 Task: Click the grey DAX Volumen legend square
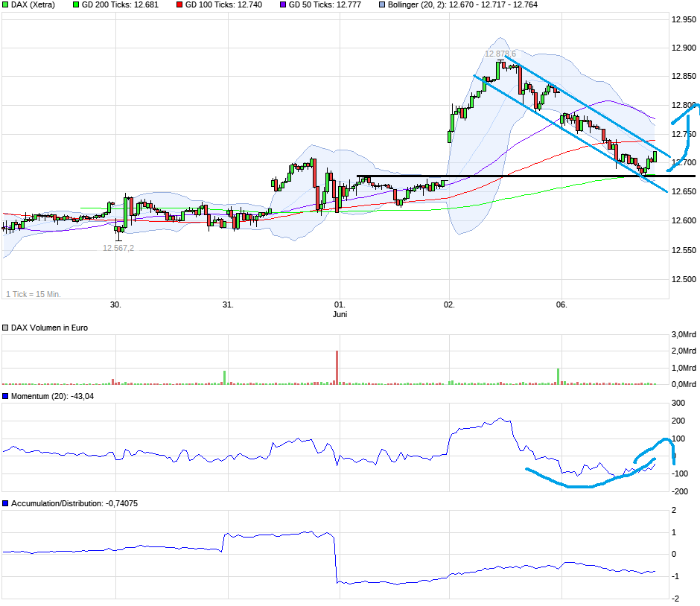click(5, 328)
